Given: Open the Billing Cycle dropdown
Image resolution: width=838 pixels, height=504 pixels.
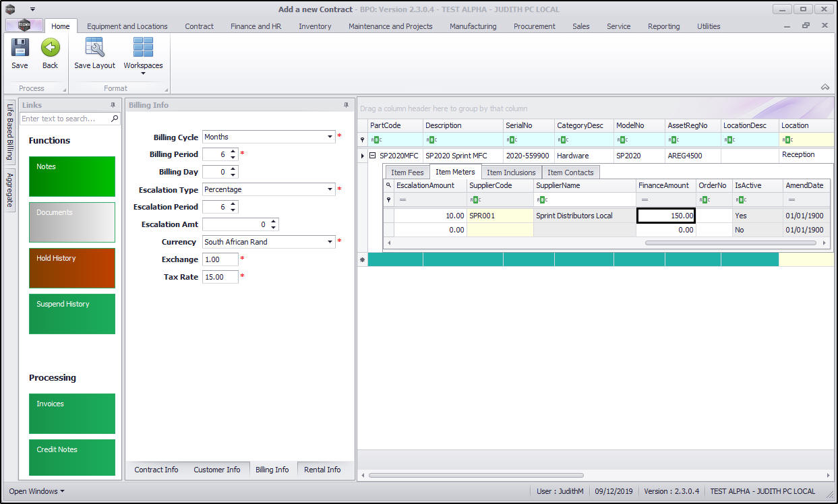Looking at the screenshot, I should coord(330,137).
